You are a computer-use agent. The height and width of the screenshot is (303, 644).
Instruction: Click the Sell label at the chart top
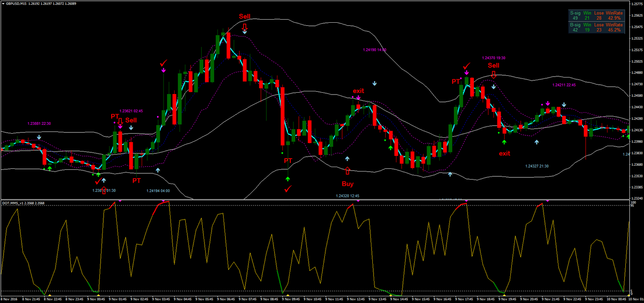[x=244, y=16]
